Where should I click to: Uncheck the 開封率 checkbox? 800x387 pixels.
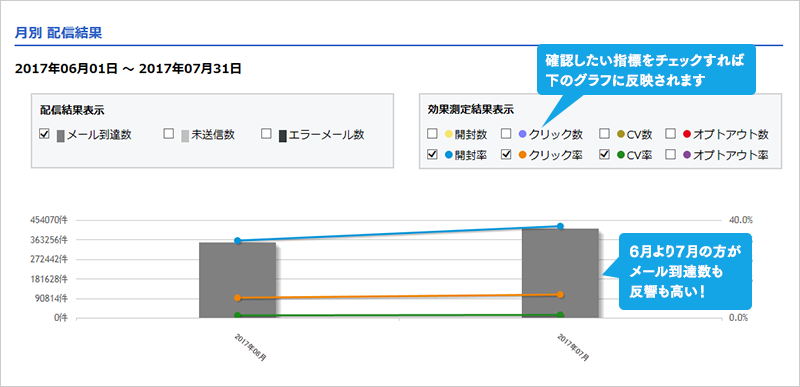pos(432,154)
